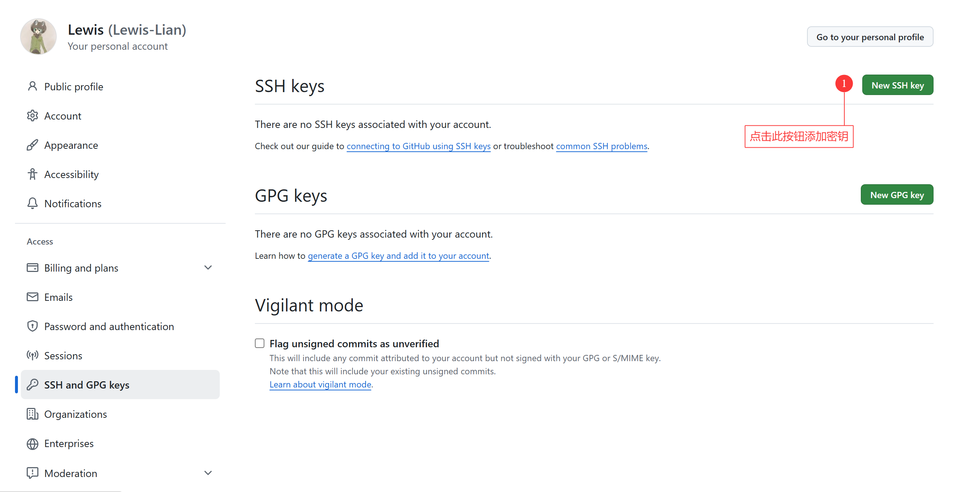Enable Flag unsigned commits as unverified checkbox
Image resolution: width=980 pixels, height=492 pixels.
coord(260,343)
